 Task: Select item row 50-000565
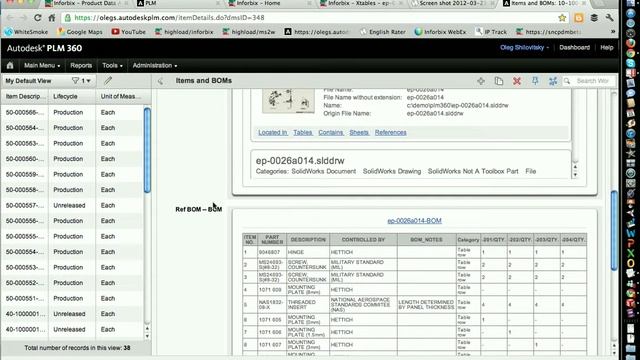73,112
